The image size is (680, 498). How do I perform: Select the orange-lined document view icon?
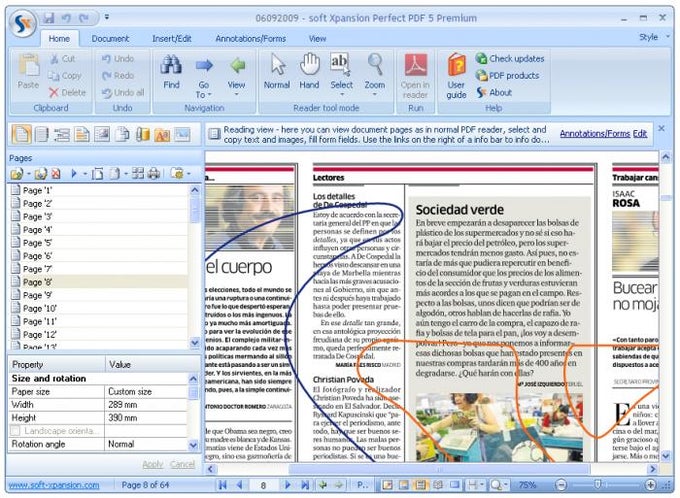click(82, 134)
